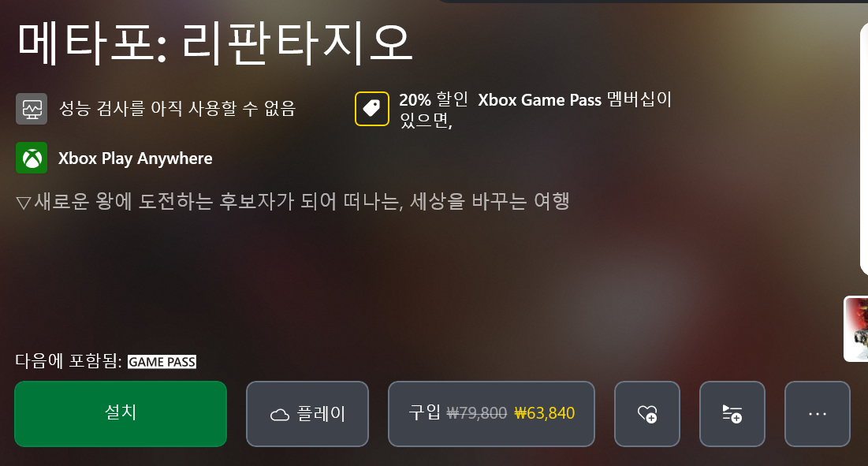Start cloud play with 플레이 button
This screenshot has height=466, width=868.
point(307,413)
